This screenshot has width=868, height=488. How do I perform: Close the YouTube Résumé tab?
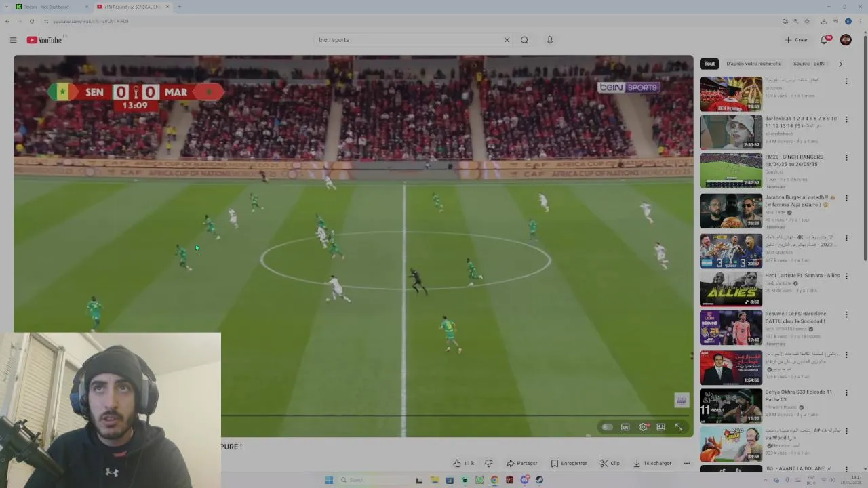pyautogui.click(x=167, y=7)
